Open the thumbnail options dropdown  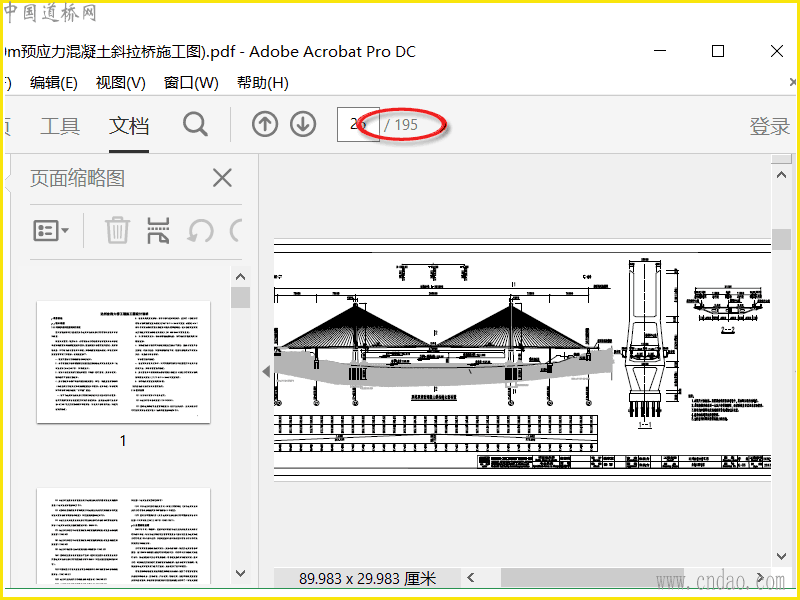[51, 231]
